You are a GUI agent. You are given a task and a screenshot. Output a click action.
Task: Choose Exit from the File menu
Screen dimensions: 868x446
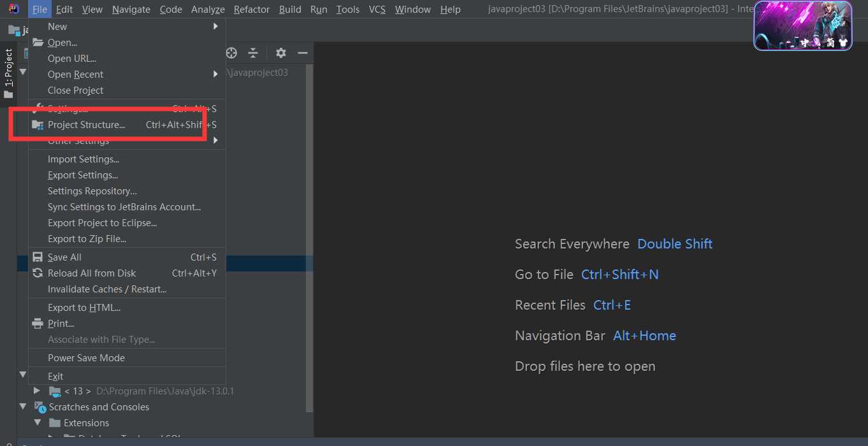tap(127, 377)
